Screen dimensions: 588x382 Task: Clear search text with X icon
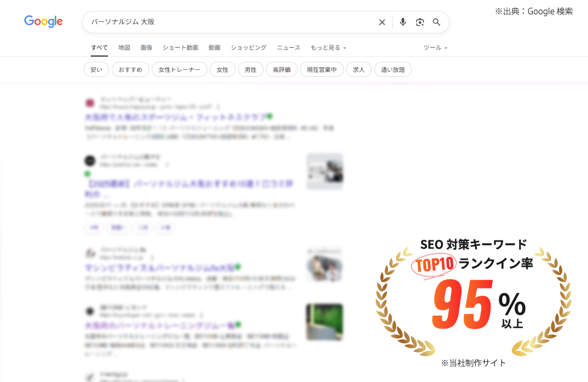pyautogui.click(x=382, y=22)
